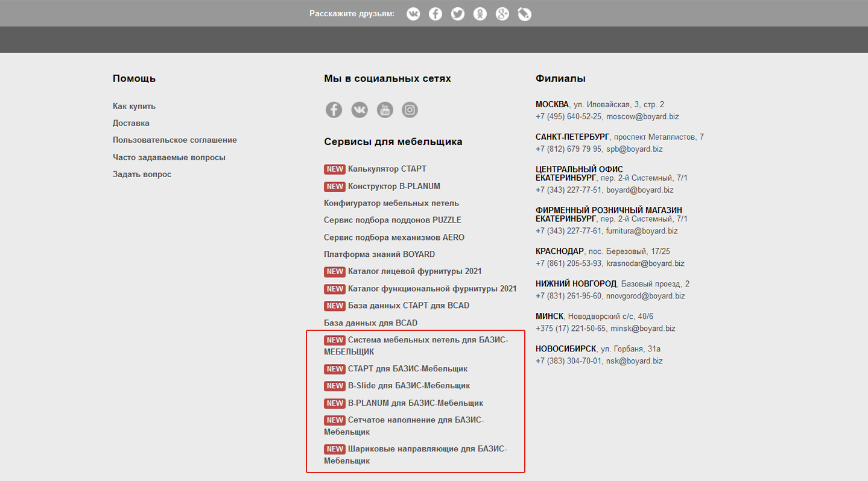
Task: Open Калькулятор СТАРТ service
Action: pyautogui.click(x=387, y=169)
